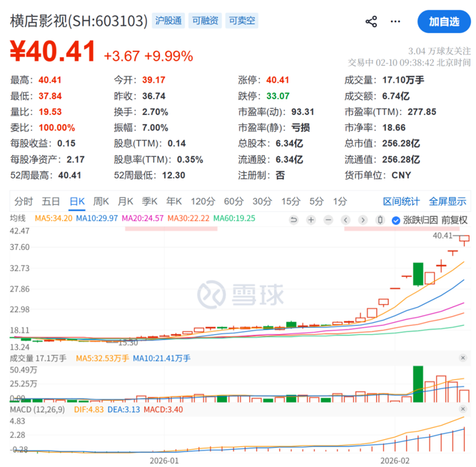Click the tall green volume bar
This screenshot has width=476, height=467.
tap(417, 383)
